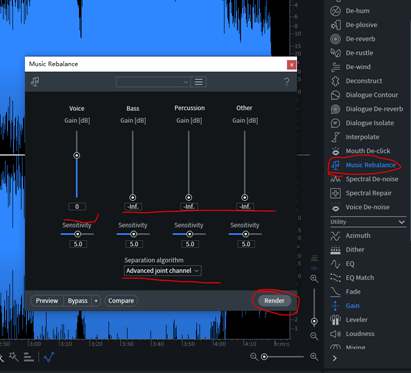Click the Voice gain slider handle
The height and width of the screenshot is (373, 411).
click(x=77, y=155)
